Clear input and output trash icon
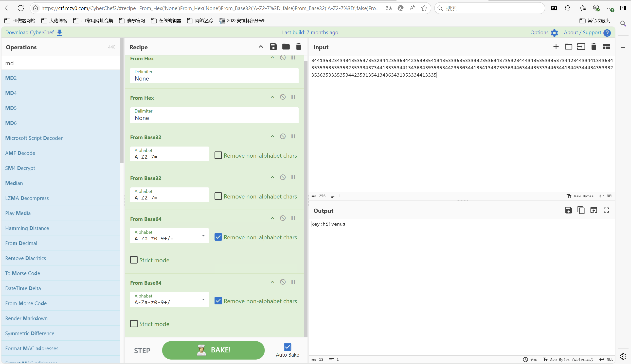 [594, 47]
